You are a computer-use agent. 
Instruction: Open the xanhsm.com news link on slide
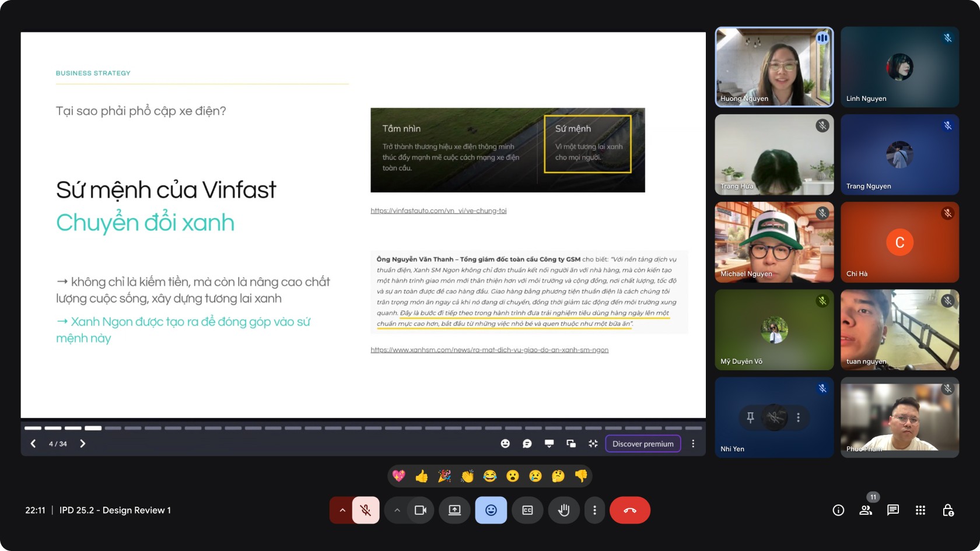[x=489, y=350]
